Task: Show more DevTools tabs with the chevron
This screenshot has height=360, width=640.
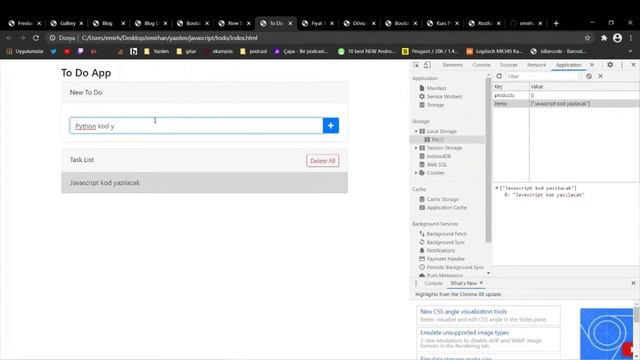Action: tap(592, 65)
